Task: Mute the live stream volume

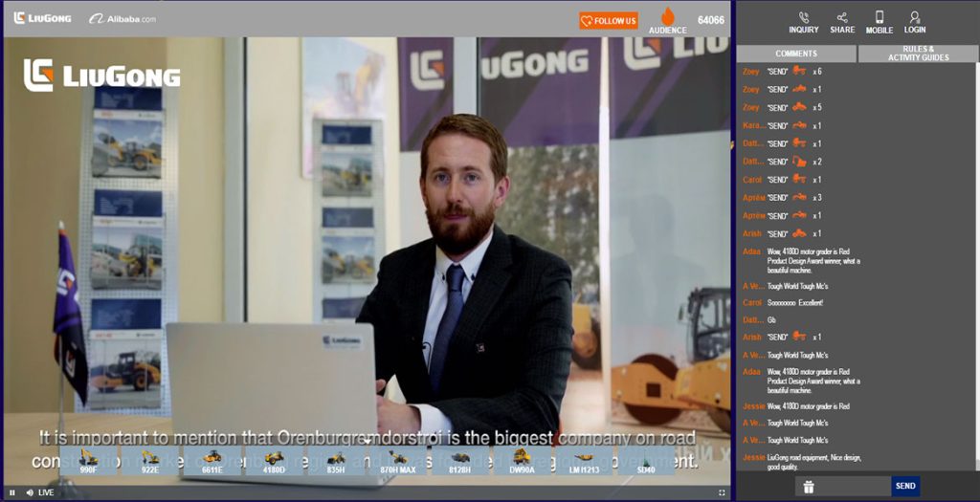Action: (30, 492)
